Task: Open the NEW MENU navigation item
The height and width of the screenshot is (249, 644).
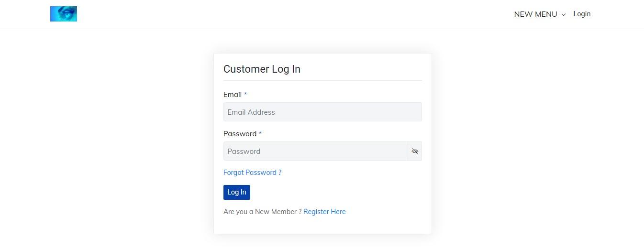Action: (535, 14)
